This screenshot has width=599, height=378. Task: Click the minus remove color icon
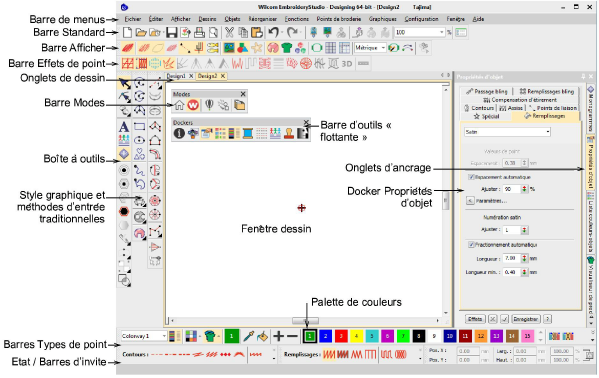pos(292,336)
